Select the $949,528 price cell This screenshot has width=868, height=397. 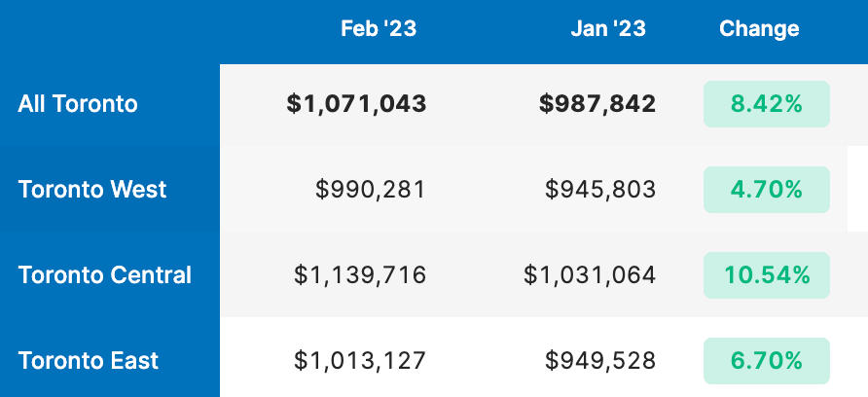[x=600, y=361]
